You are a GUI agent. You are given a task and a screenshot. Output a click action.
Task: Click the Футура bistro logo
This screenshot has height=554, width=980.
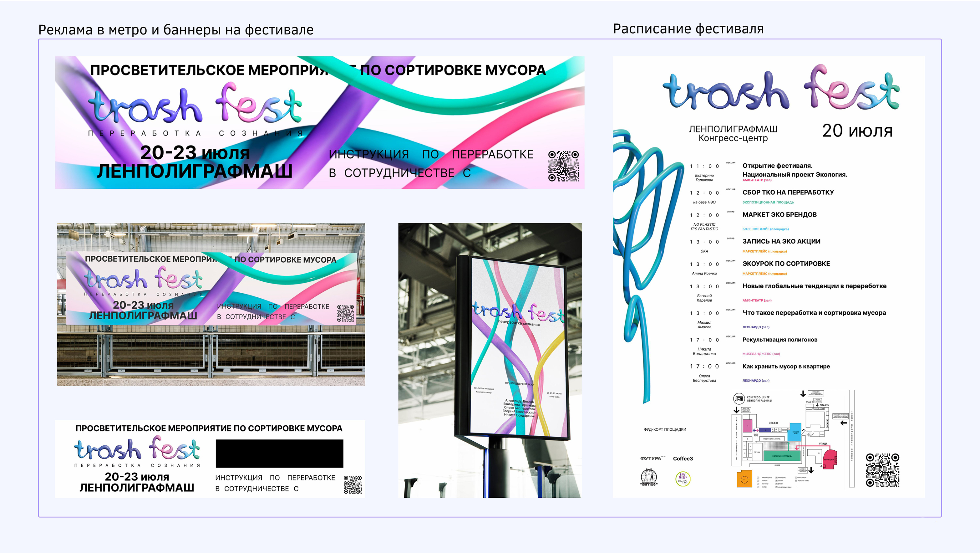[x=651, y=459]
